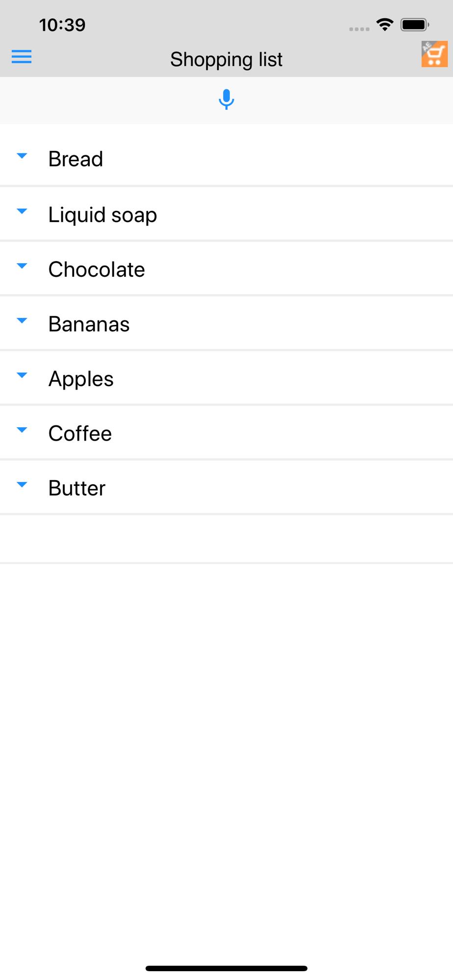
Task: Select the Bananas list item
Action: click(x=226, y=323)
